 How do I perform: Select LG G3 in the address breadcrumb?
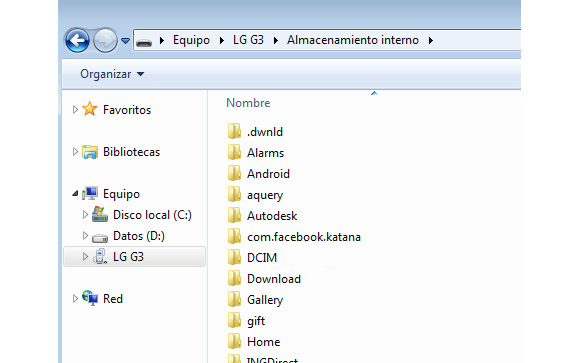click(248, 40)
